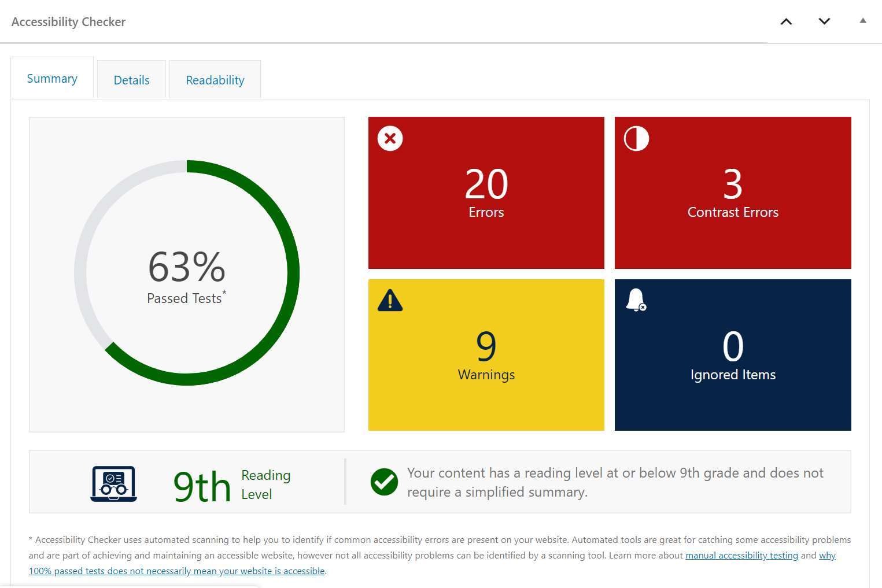Open the manual accessibility testing link

[x=741, y=555]
